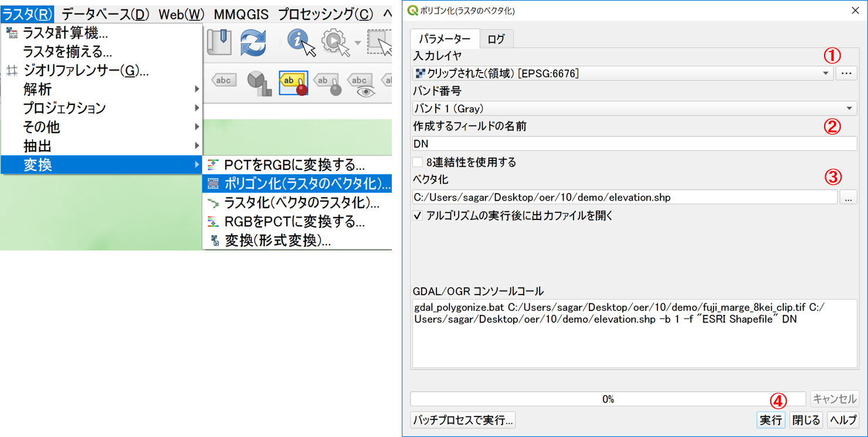This screenshot has height=437, width=868.
Task: Switch to the パラメーター tab
Action: tap(445, 39)
